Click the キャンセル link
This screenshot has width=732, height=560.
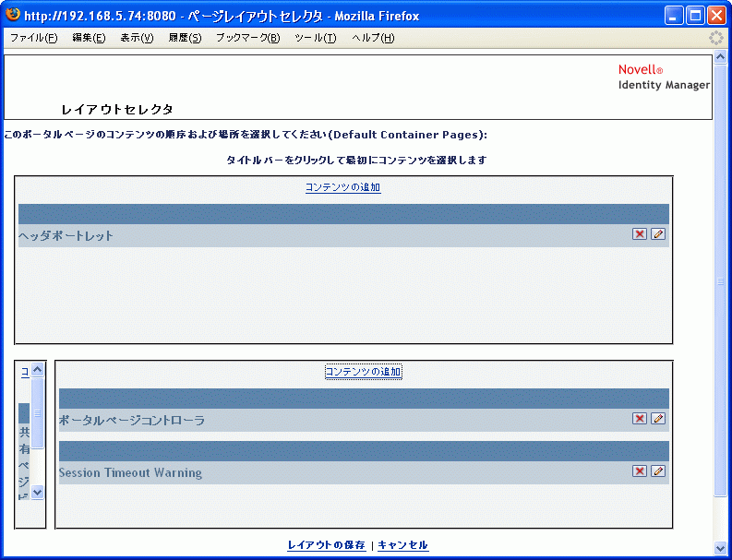point(402,545)
